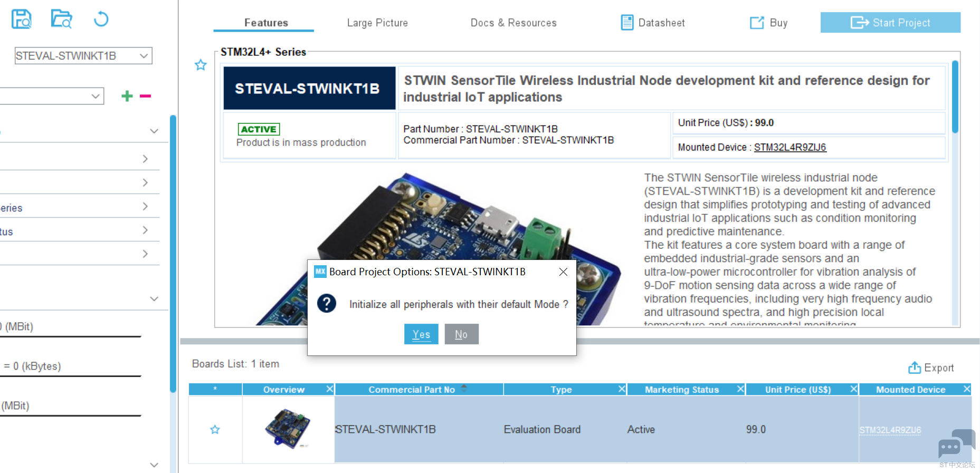Remove the Unit Price column with its X
The height and width of the screenshot is (473, 980).
pyautogui.click(x=853, y=389)
